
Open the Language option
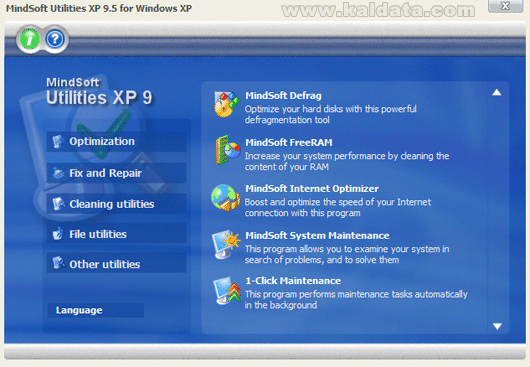coord(95,310)
